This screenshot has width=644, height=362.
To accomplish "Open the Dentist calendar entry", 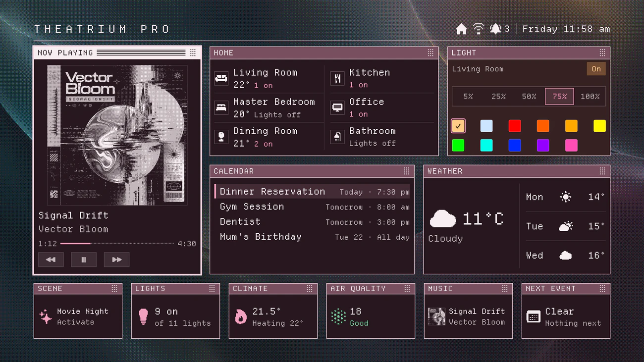I will pyautogui.click(x=312, y=222).
